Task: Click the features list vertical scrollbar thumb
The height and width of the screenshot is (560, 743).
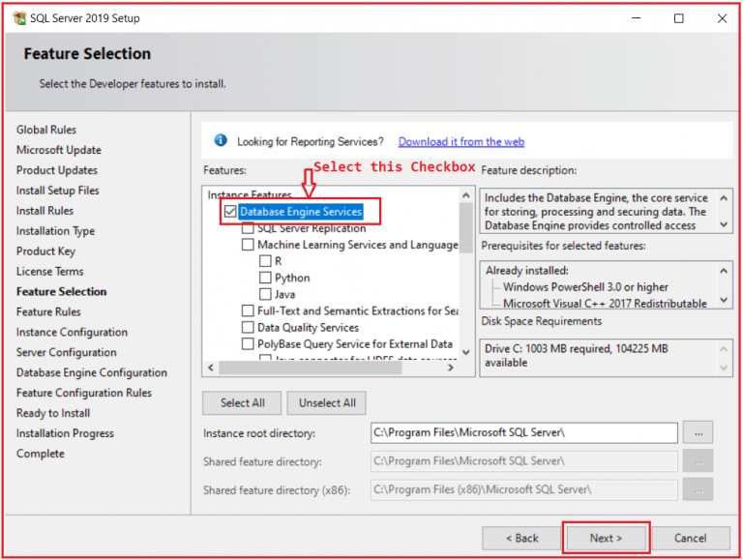Action: point(465,227)
